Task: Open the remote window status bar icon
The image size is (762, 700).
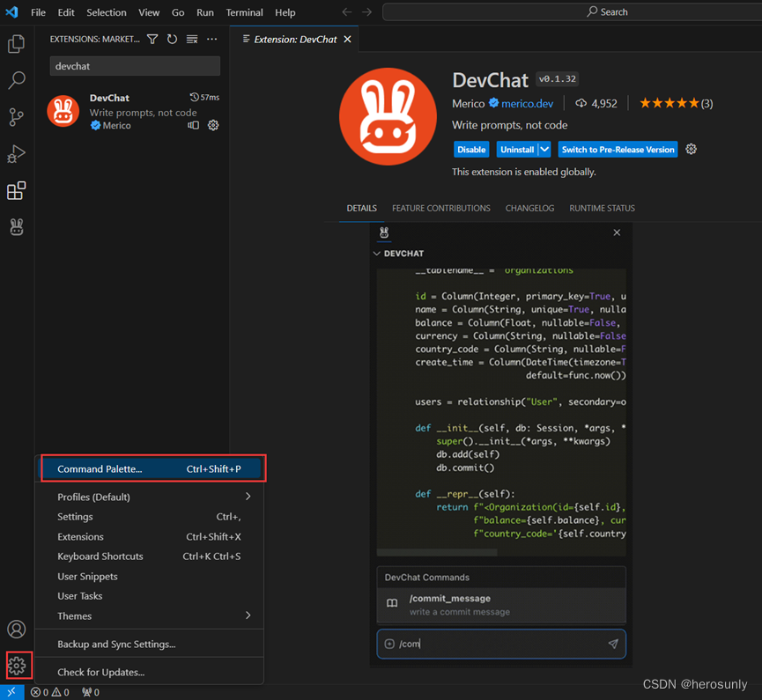Action: tap(11, 692)
